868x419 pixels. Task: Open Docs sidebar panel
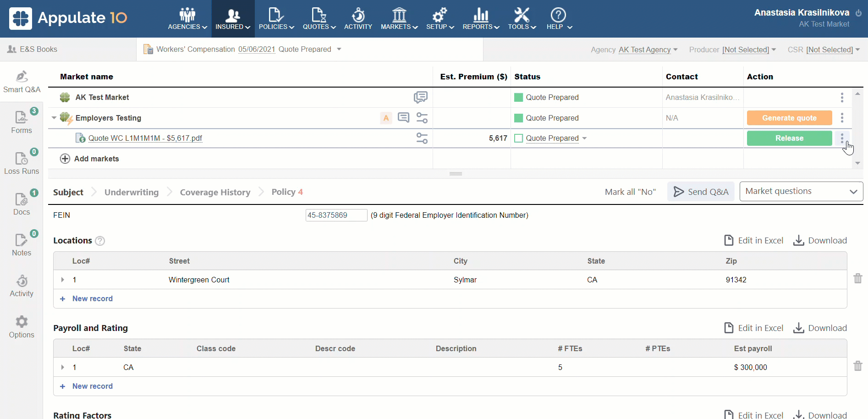(x=22, y=204)
